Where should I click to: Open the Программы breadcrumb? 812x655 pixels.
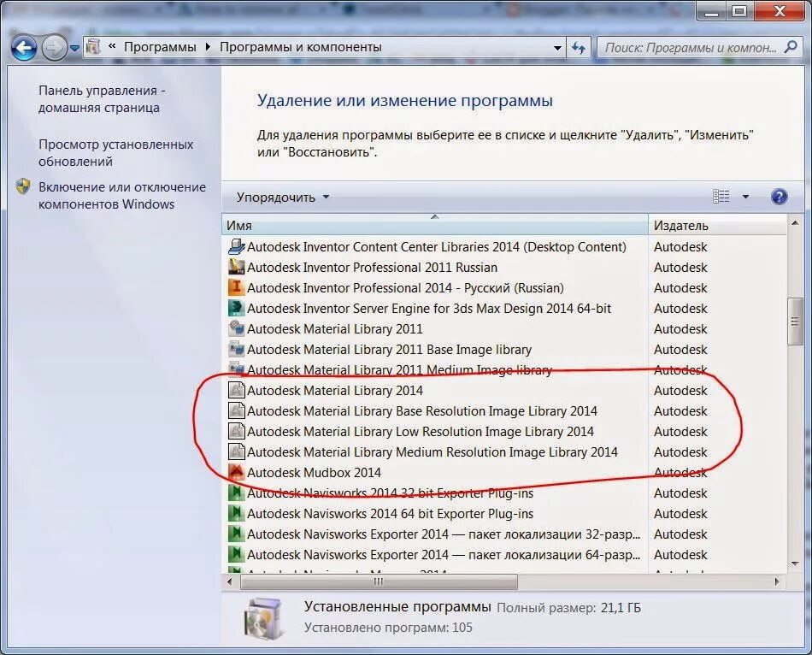(160, 47)
